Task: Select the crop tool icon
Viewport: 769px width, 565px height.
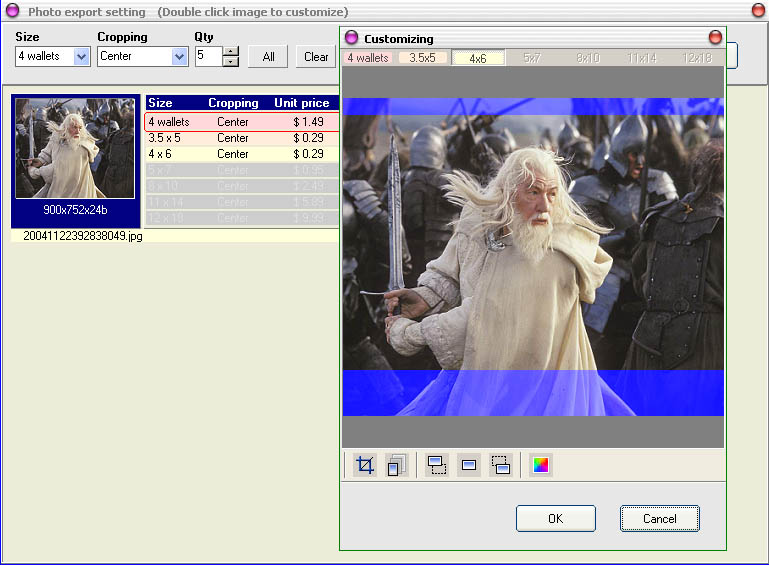Action: pos(365,465)
